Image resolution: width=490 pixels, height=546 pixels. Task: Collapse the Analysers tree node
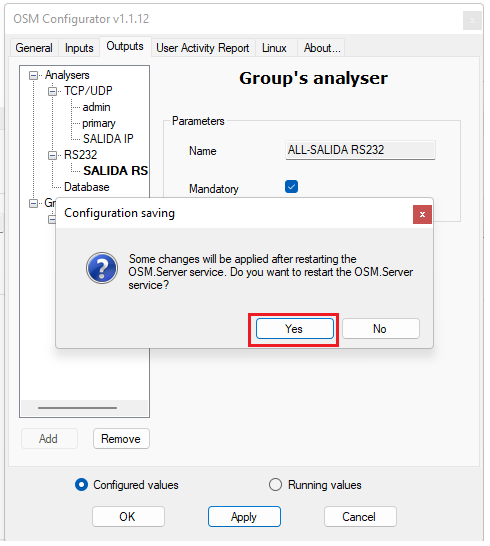pos(33,75)
